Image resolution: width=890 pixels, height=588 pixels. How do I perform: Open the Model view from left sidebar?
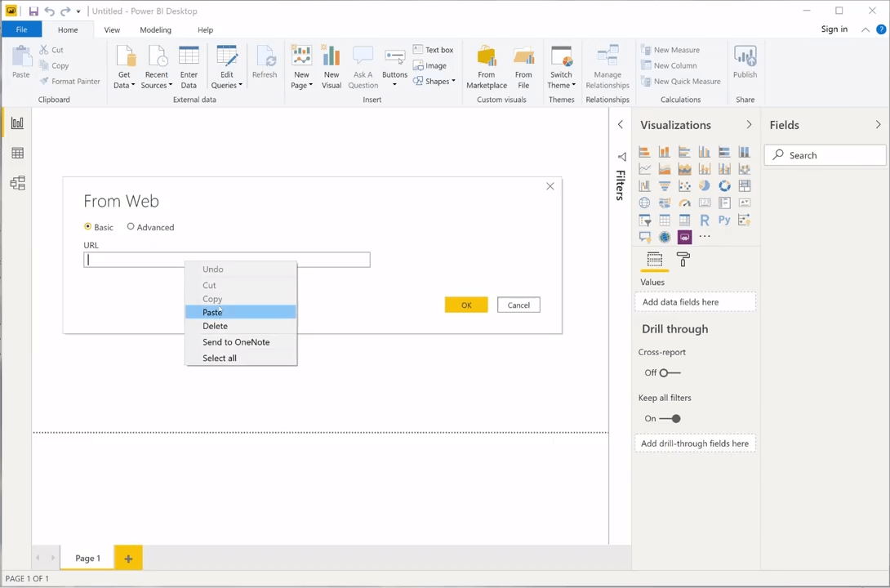click(17, 184)
